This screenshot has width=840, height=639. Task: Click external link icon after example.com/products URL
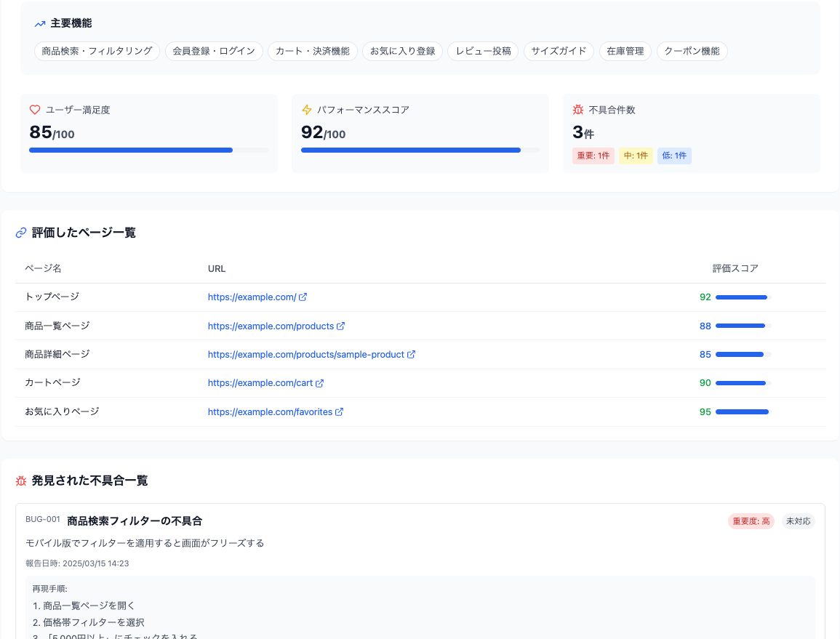340,326
